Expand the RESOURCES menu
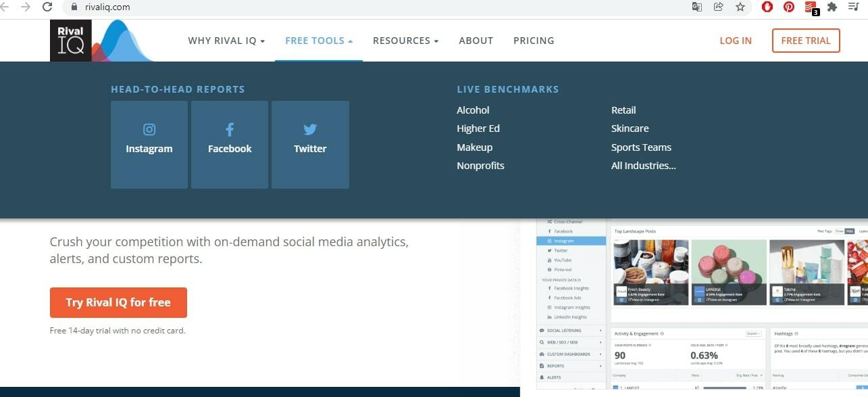This screenshot has height=397, width=868. 405,41
